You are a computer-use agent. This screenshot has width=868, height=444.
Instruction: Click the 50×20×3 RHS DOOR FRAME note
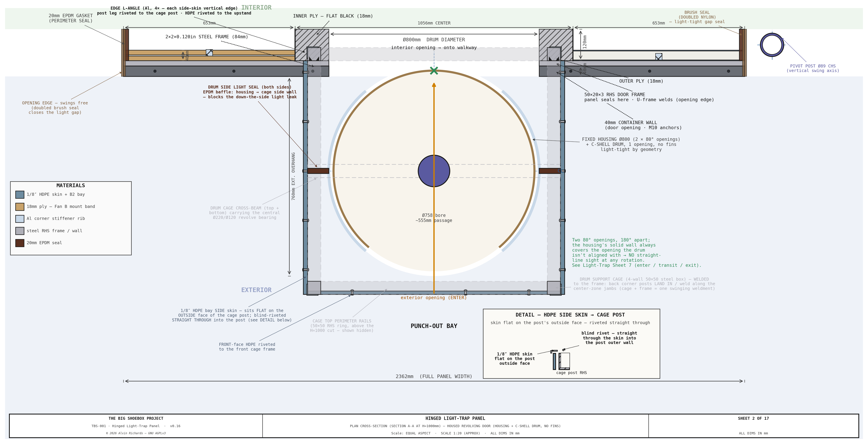649,97
